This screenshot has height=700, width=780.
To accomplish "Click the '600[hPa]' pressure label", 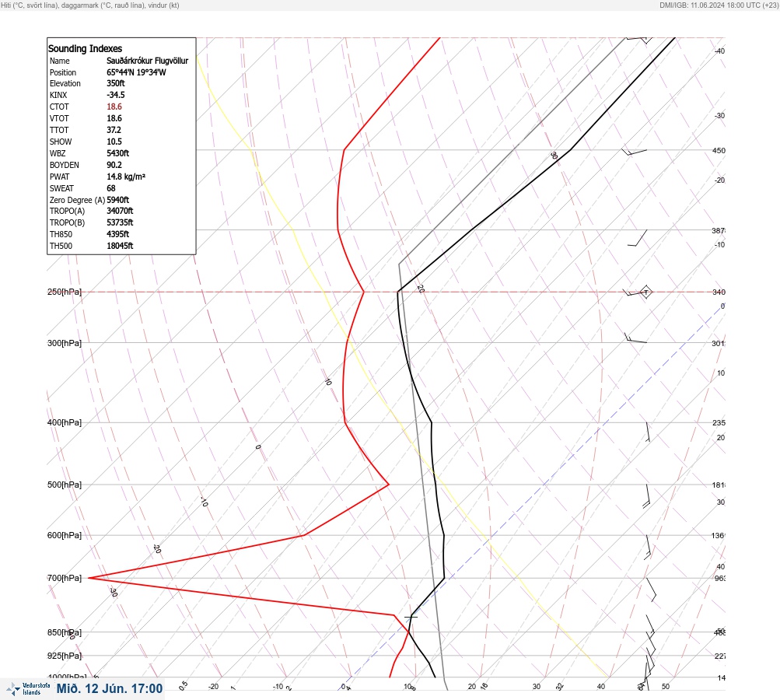I will 65,535.
